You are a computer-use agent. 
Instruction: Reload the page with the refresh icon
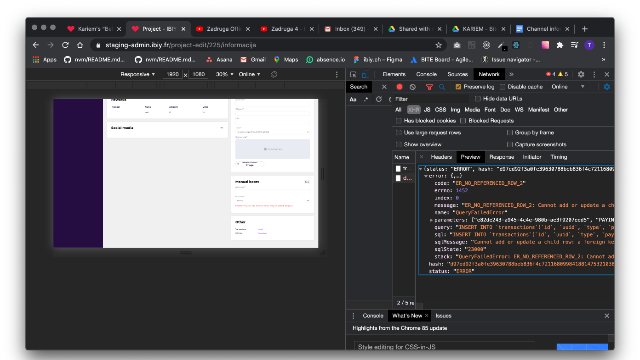pos(65,45)
